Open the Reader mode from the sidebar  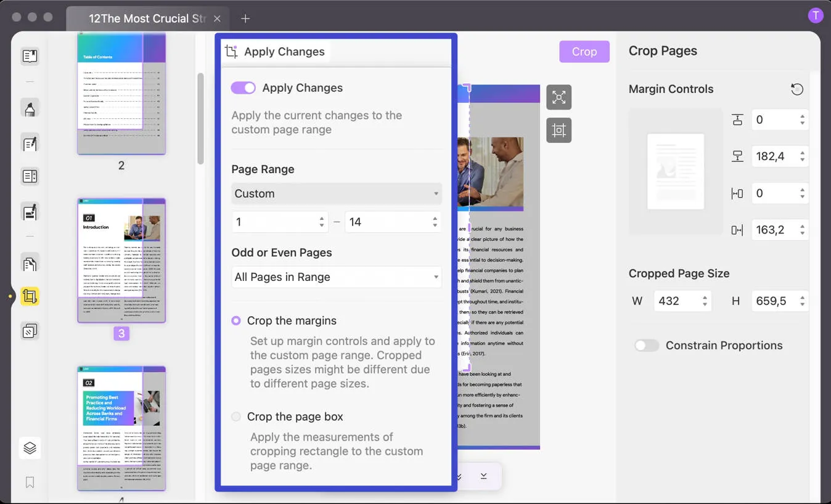[30, 57]
